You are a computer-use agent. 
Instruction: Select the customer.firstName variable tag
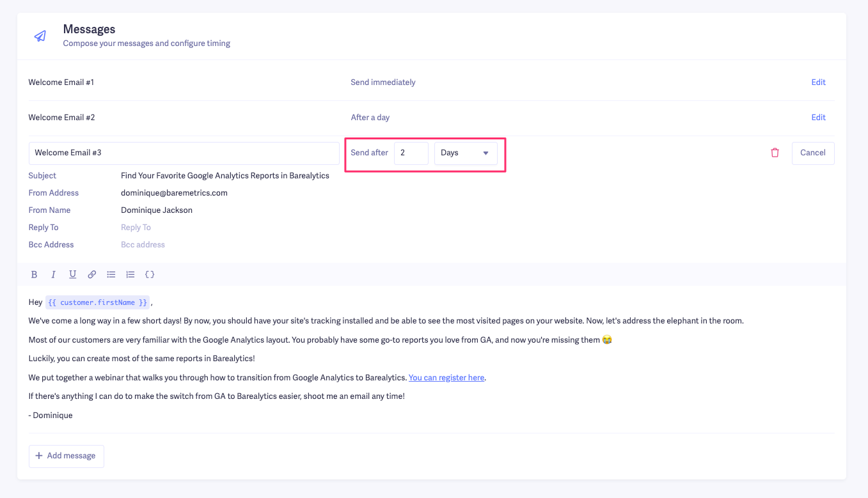[97, 302]
